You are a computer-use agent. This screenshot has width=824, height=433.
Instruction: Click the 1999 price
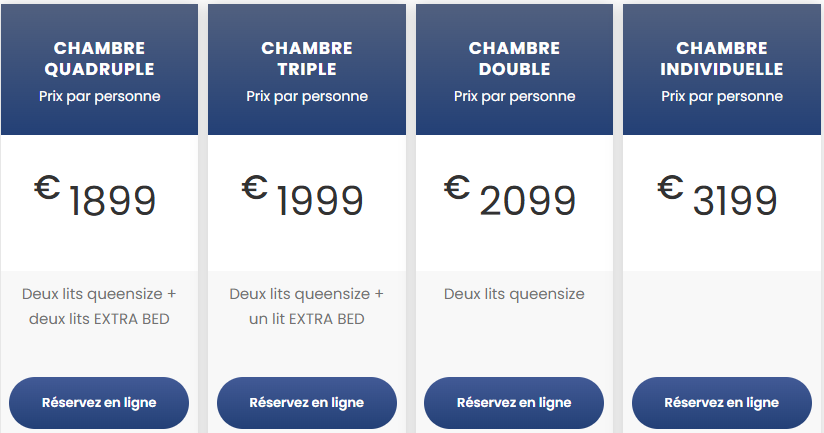[x=320, y=202]
